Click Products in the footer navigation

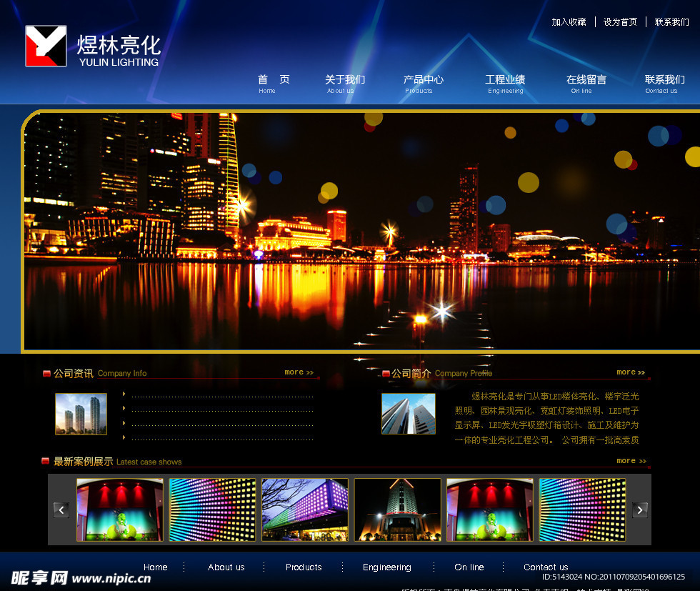(304, 567)
